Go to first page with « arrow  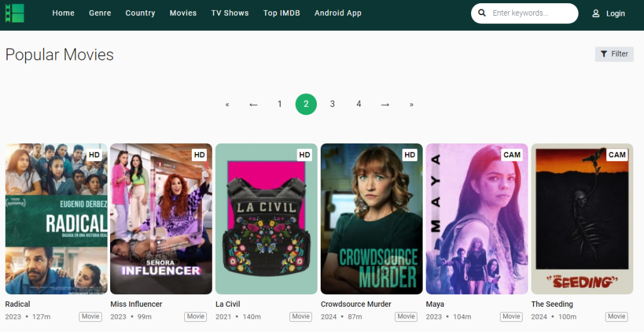point(227,104)
